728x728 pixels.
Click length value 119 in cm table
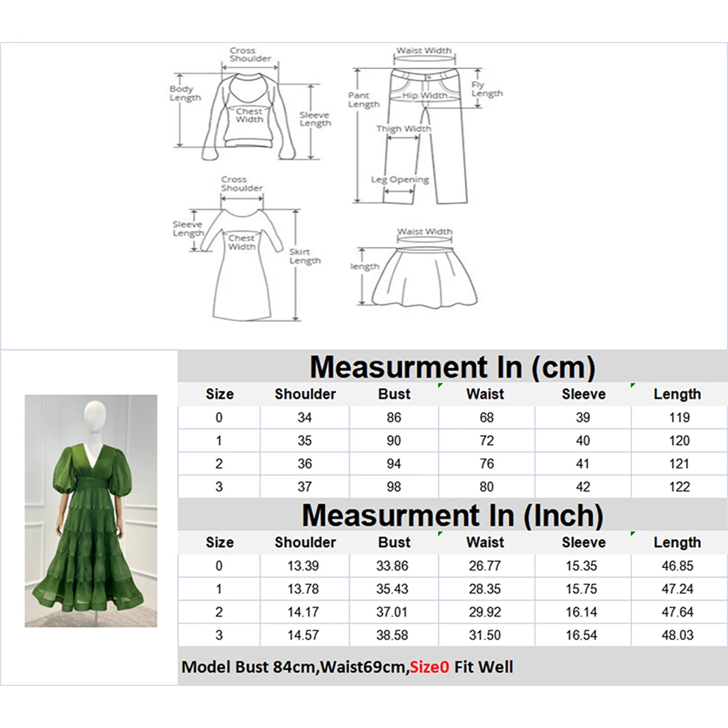pos(679,418)
